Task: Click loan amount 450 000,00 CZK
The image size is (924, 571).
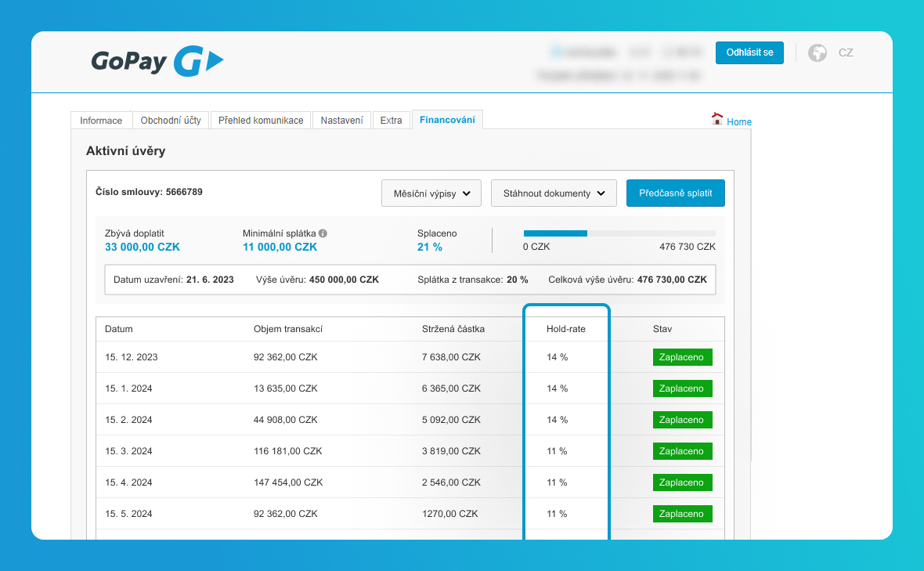Action: tap(344, 280)
